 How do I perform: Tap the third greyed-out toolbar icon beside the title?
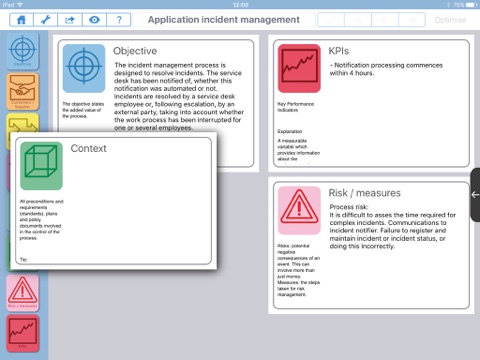pos(385,20)
